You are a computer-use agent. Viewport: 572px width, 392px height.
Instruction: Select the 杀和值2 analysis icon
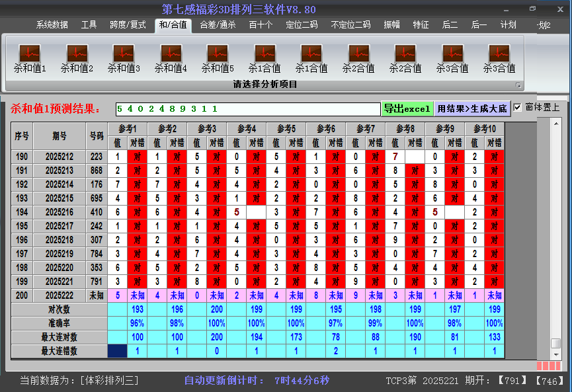pos(77,54)
